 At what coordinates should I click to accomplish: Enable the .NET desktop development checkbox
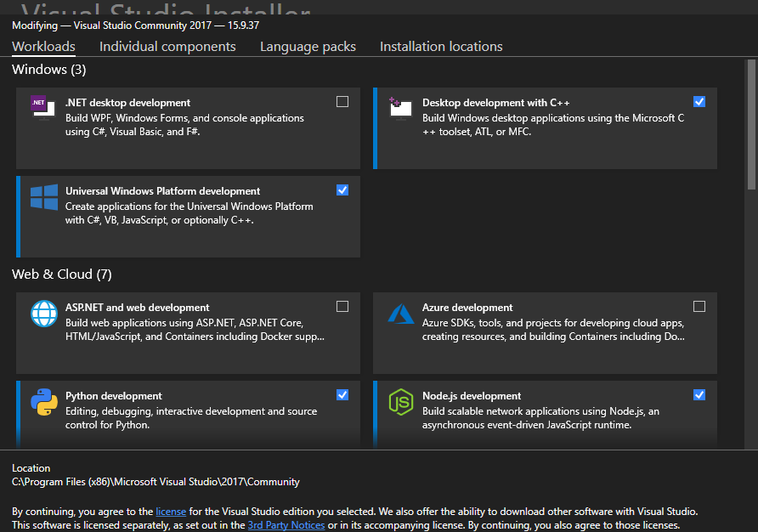(x=342, y=102)
